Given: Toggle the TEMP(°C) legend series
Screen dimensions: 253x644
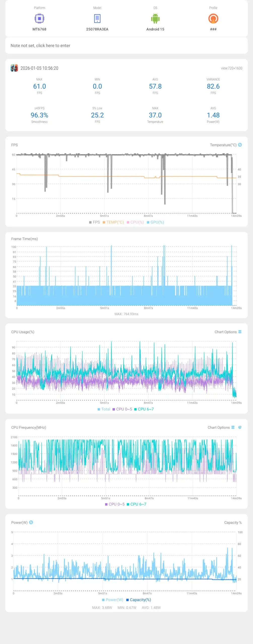Looking at the screenshot, I should click(113, 222).
